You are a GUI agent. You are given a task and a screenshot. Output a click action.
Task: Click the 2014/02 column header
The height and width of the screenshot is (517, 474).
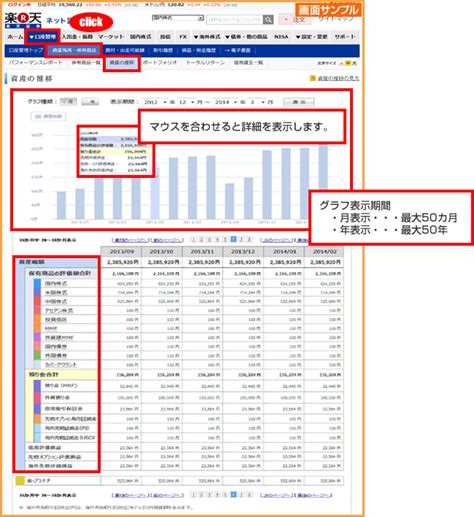325,252
